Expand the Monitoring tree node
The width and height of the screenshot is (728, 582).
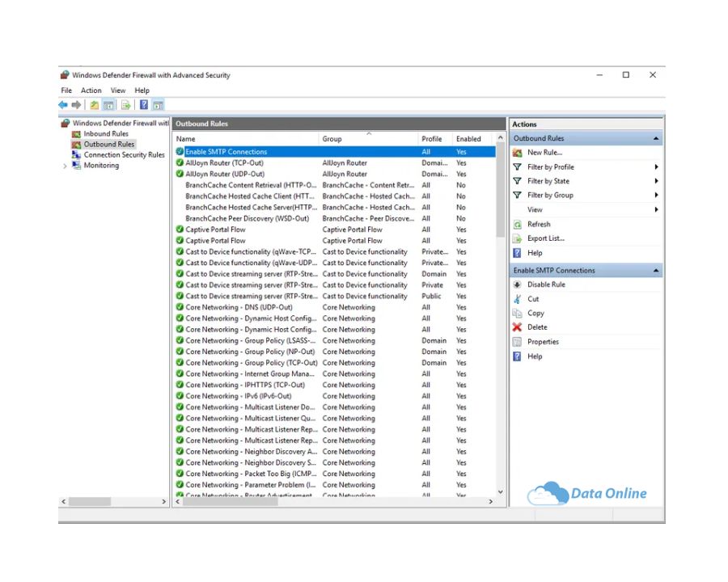[x=65, y=166]
